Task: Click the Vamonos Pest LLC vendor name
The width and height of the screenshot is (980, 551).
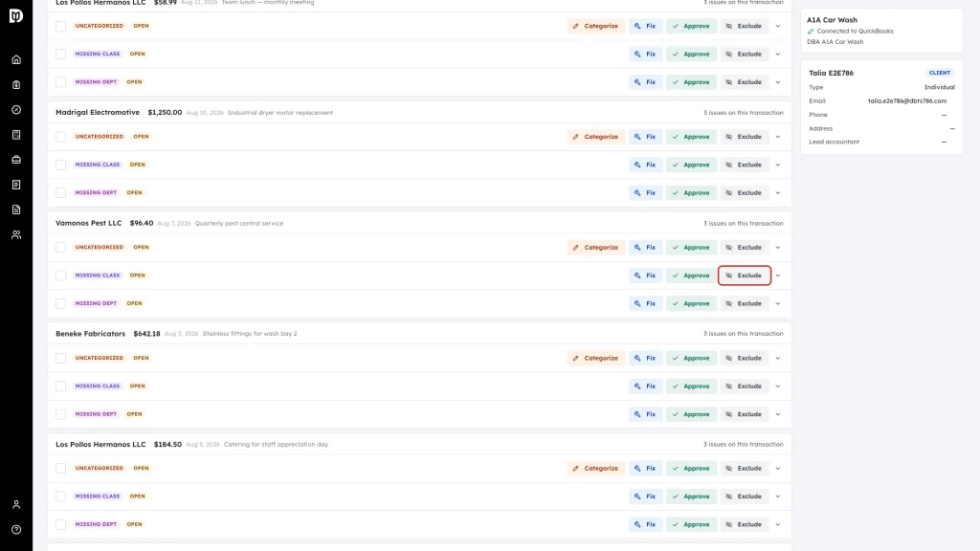Action: click(x=89, y=223)
